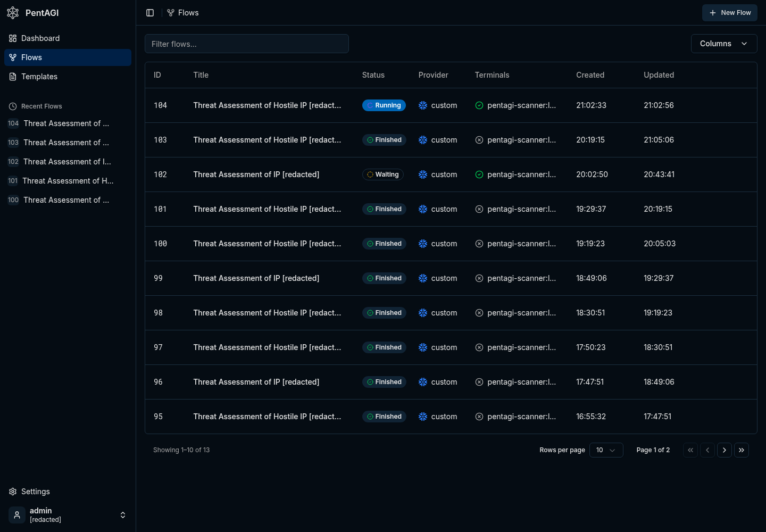This screenshot has height=532, width=766.
Task: Click updated time 21:05:06
Action: 659,140
